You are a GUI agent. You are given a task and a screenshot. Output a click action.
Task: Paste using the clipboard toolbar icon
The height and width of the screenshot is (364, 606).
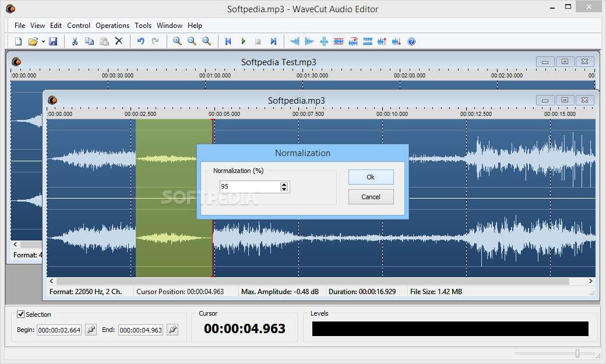click(104, 41)
